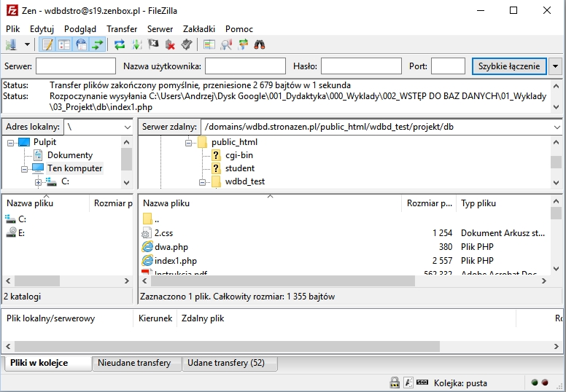566x392 pixels.
Task: Toggle the remote directory tree view
Action: point(81,44)
